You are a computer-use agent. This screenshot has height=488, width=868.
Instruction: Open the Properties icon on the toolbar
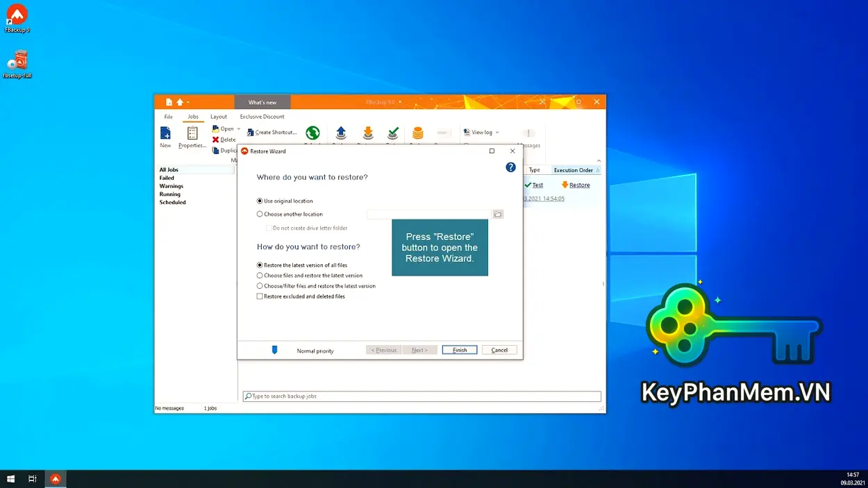coord(192,134)
